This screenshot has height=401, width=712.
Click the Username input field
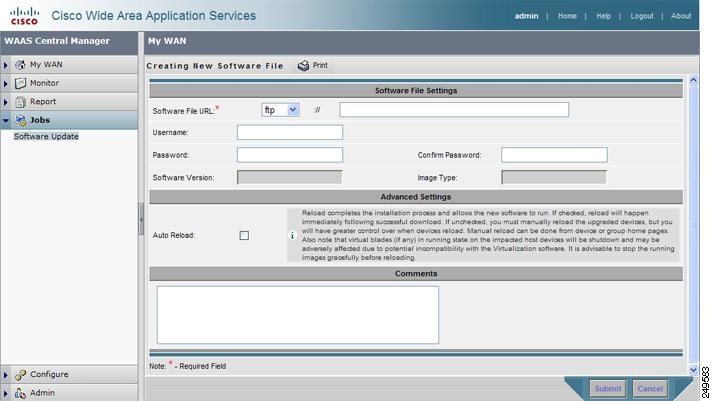290,132
